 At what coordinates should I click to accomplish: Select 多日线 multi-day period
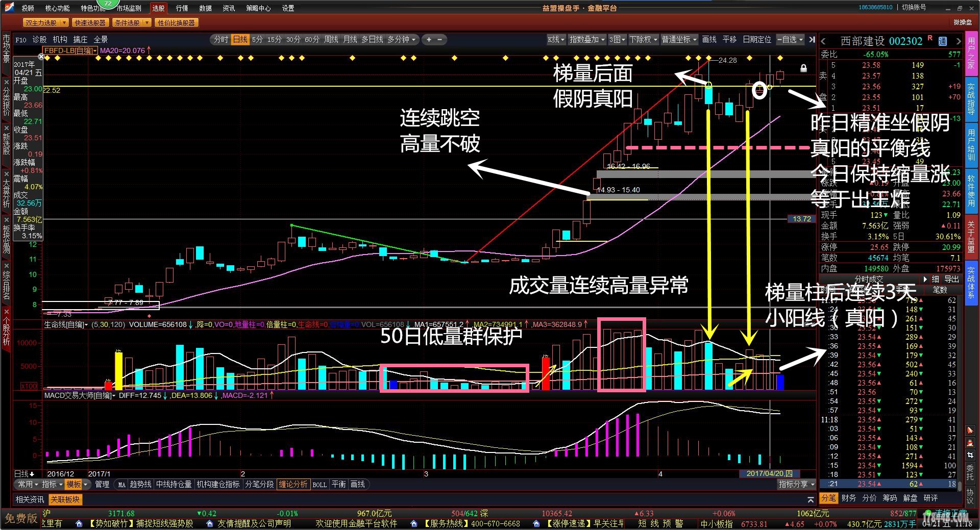[x=372, y=39]
